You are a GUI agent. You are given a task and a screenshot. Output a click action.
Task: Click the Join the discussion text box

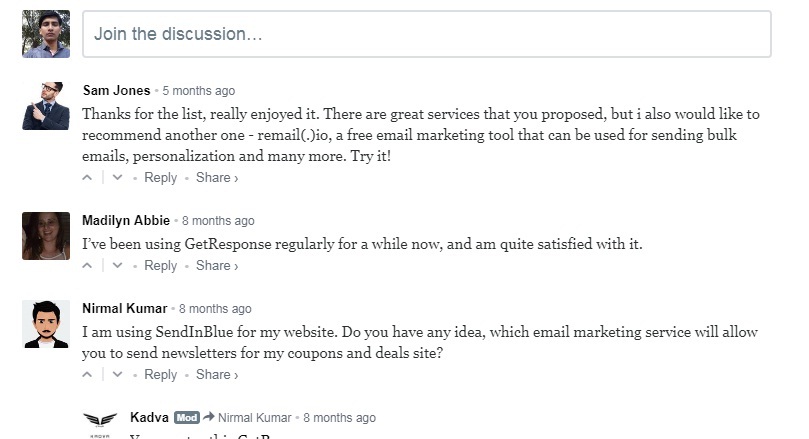pos(427,34)
